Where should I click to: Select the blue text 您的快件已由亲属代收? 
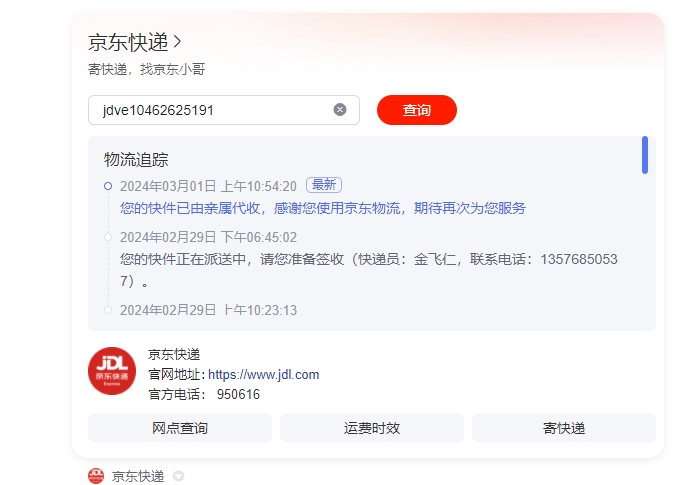(190, 208)
